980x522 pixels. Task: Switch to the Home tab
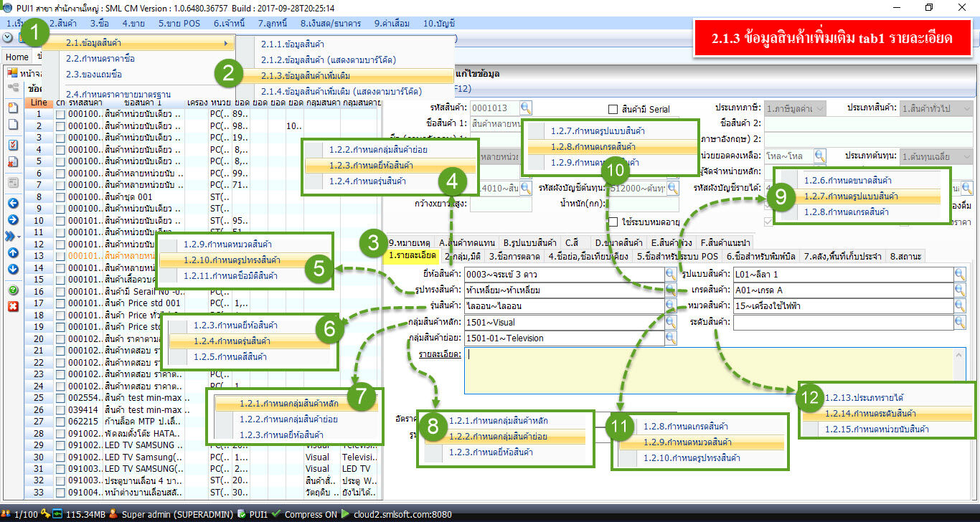pos(17,57)
